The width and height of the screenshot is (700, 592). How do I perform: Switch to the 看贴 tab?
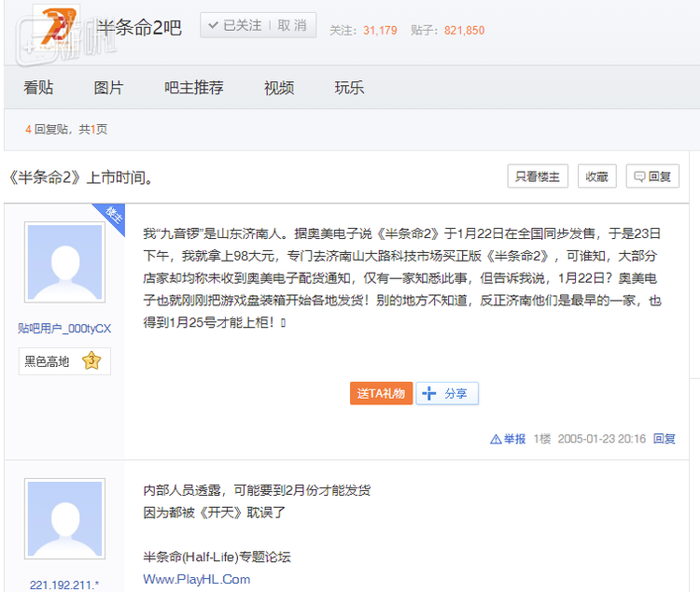38,87
